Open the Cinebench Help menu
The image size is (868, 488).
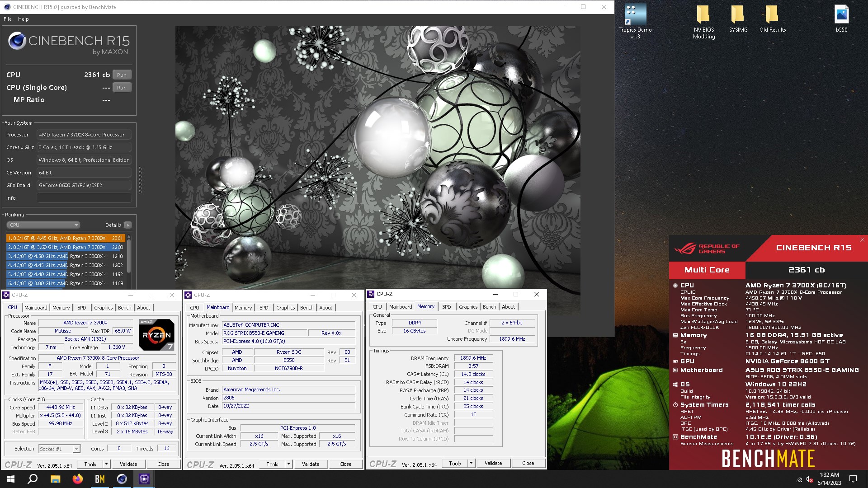pos(23,19)
